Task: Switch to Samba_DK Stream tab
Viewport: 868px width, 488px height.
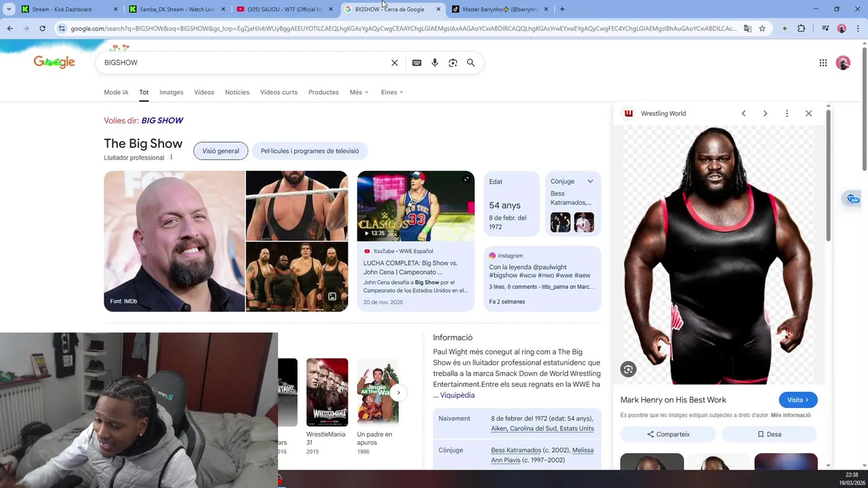Action: pyautogui.click(x=176, y=9)
